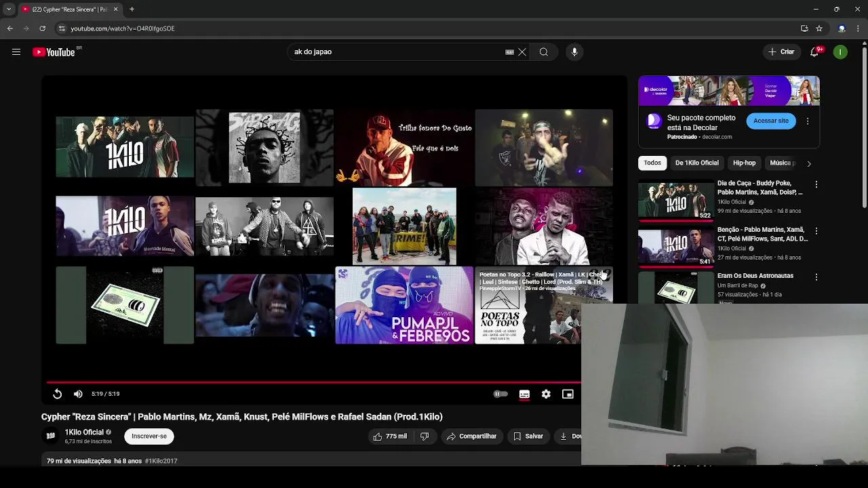
Task: Play the RIME! group endscreen video
Action: 404,226
